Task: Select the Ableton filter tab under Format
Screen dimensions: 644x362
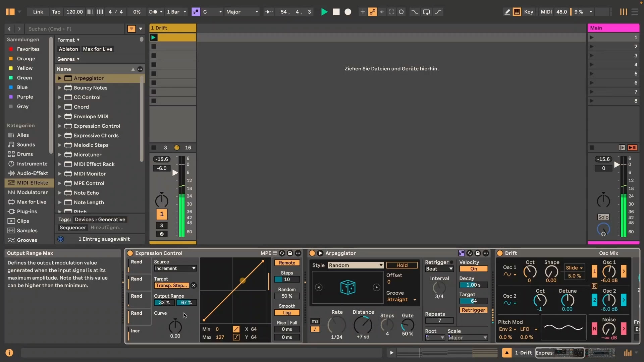Action: 68,49
